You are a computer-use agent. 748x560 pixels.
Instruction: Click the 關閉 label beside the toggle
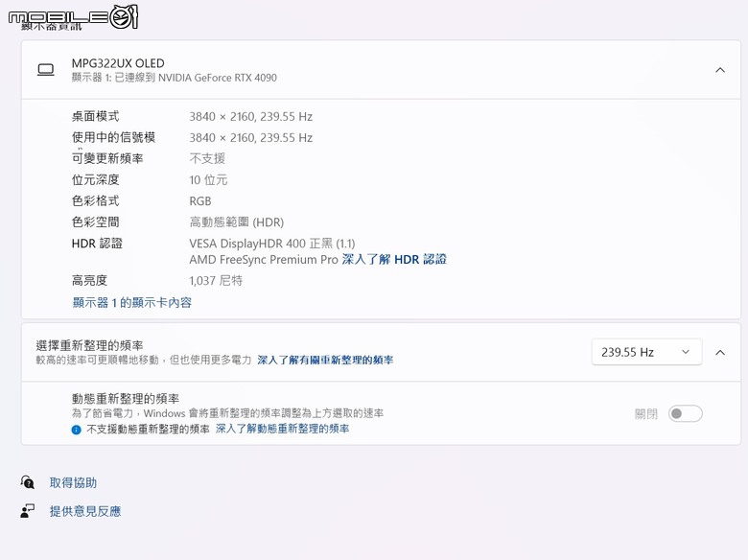646,414
